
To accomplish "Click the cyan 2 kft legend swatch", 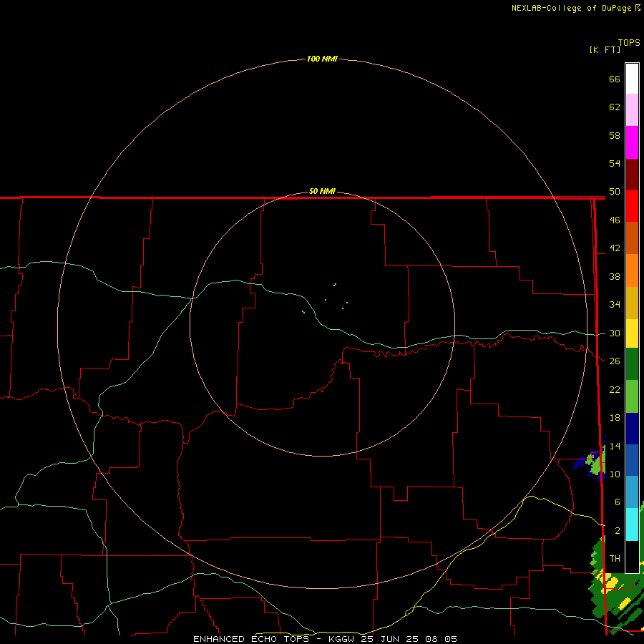I will (632, 525).
